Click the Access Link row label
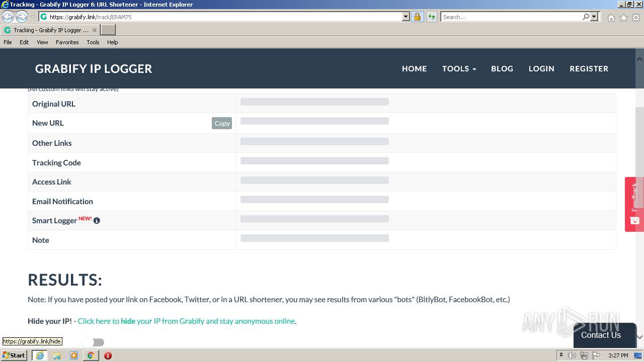The image size is (644, 362). [x=52, y=182]
